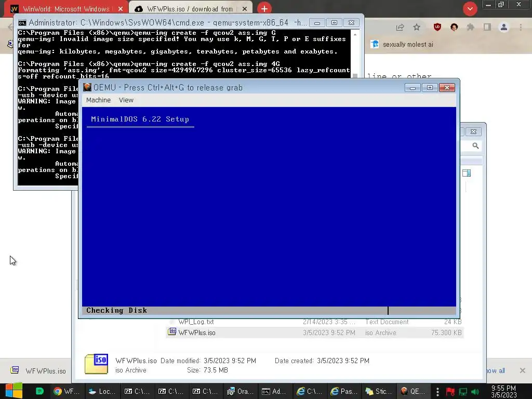Open the browser extensions puzzle menu
The width and height of the screenshot is (532, 399).
(x=470, y=27)
